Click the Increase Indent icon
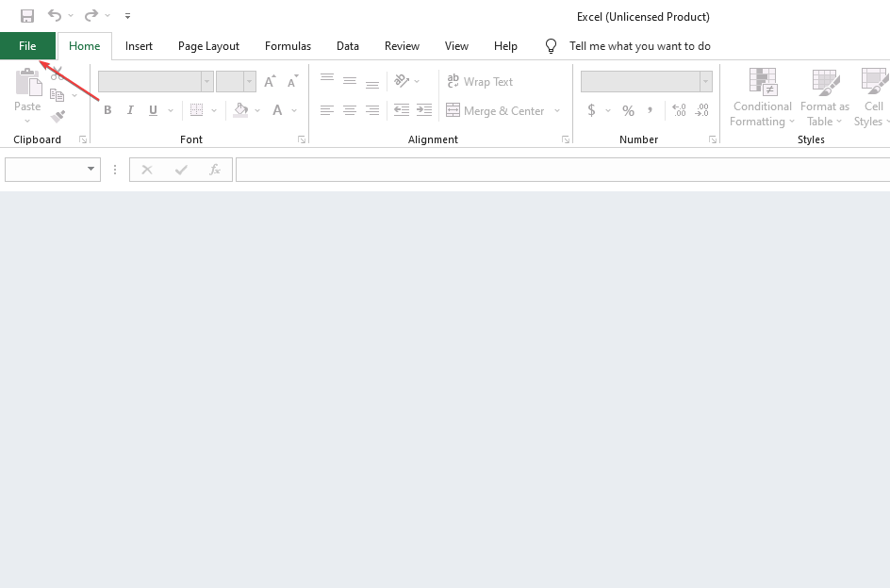Image resolution: width=890 pixels, height=588 pixels. [x=424, y=110]
